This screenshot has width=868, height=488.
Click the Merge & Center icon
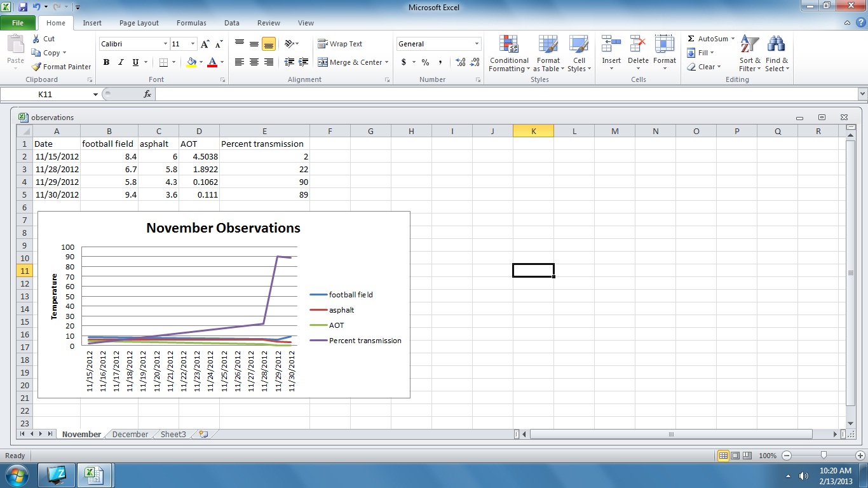pos(349,62)
